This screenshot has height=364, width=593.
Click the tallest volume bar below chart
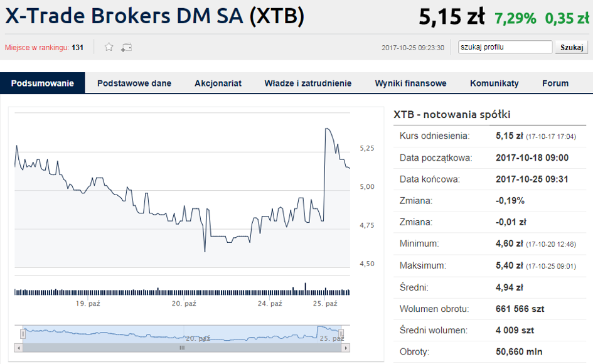pos(306,289)
